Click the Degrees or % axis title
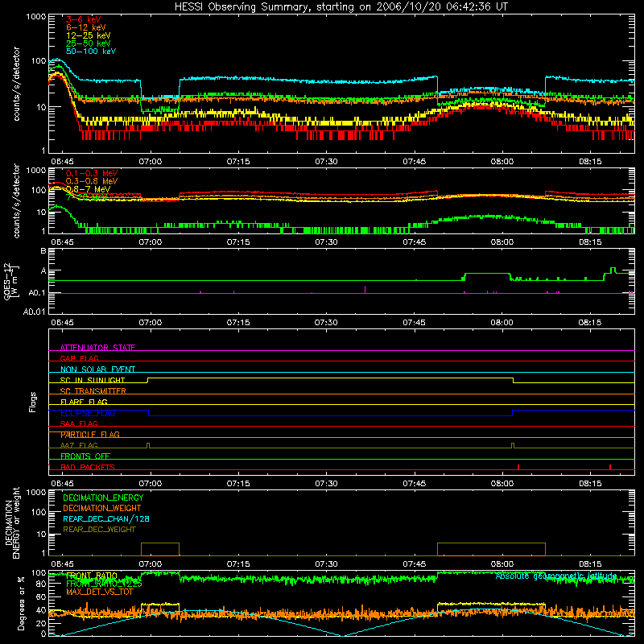 (x=21, y=603)
